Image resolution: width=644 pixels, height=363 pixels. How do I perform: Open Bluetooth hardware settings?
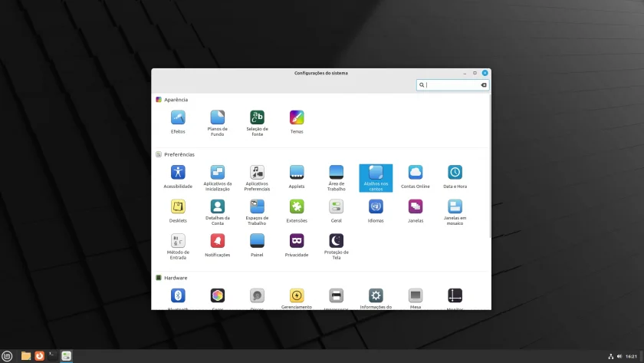[x=178, y=299]
